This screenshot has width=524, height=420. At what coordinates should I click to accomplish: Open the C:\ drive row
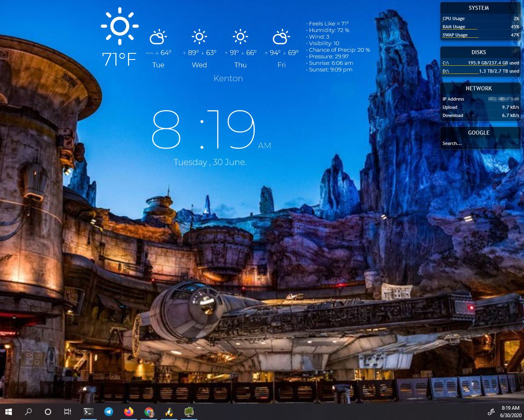coord(481,63)
